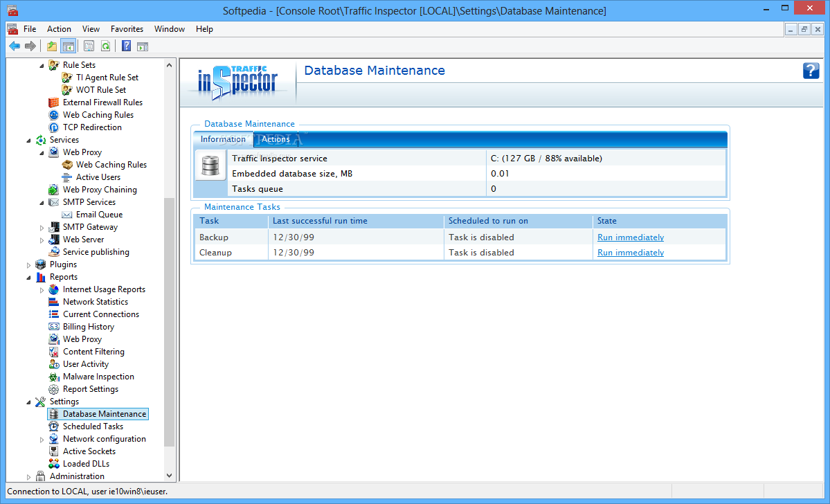Open the Action menu
830x504 pixels.
pos(59,29)
